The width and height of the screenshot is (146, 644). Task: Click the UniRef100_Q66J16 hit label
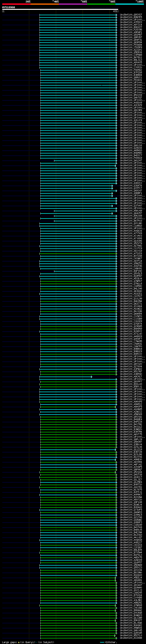pyautogui.click(x=131, y=146)
